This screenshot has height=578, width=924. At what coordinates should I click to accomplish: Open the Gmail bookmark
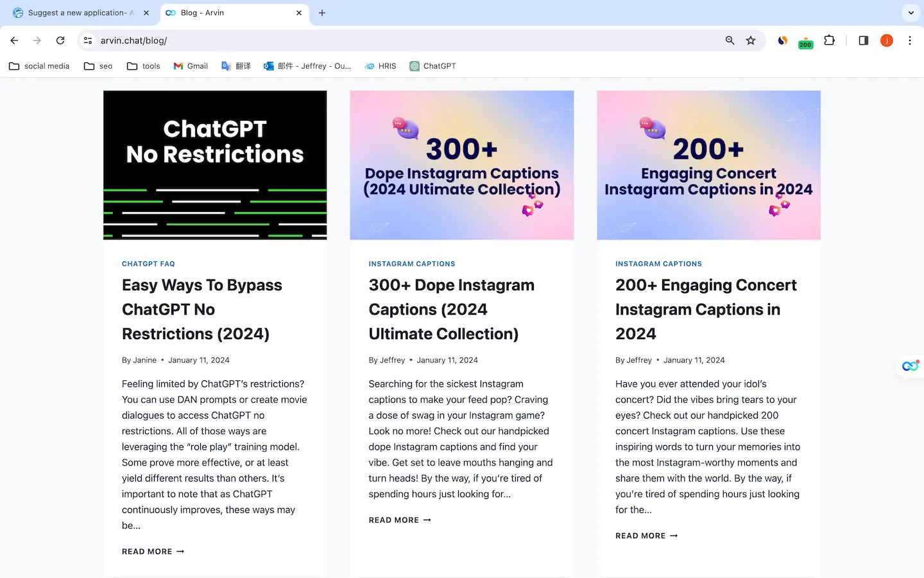(190, 66)
